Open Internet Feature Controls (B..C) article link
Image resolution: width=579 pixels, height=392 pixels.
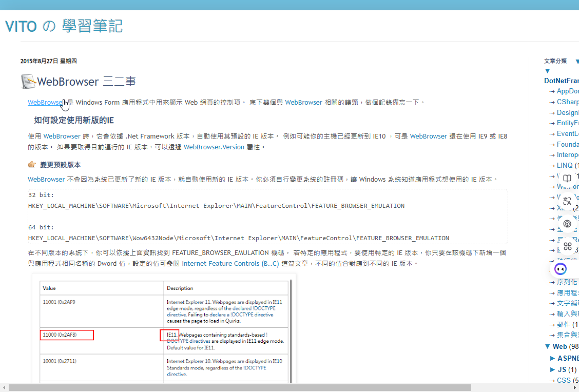230,264
